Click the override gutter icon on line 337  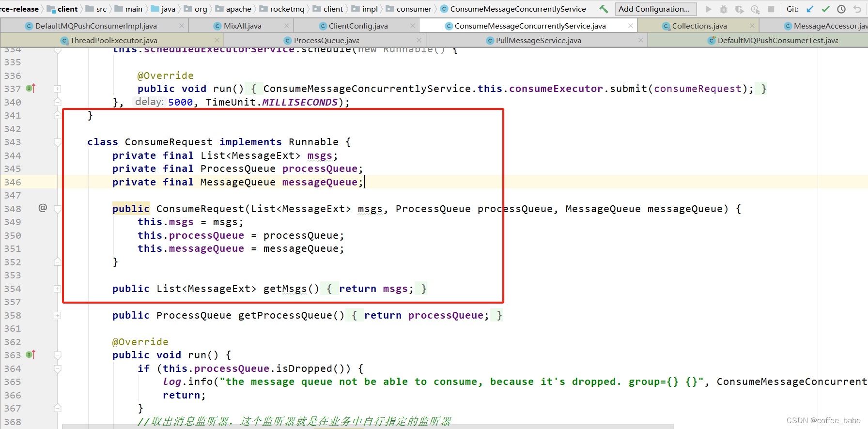(x=31, y=88)
